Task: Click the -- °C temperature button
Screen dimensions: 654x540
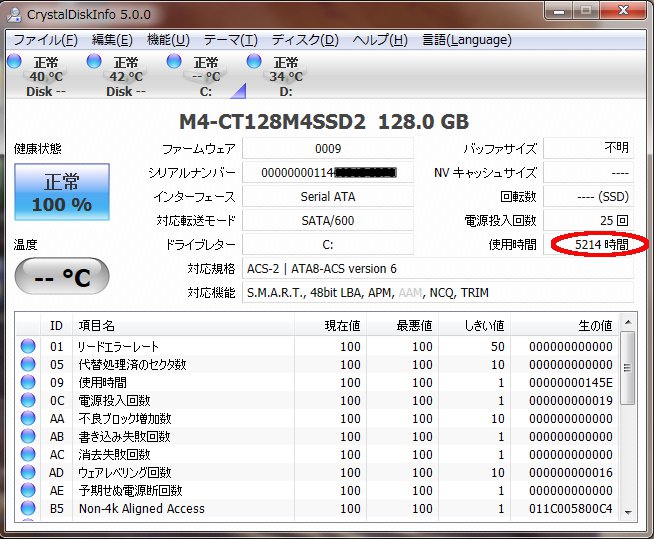Action: point(62,276)
